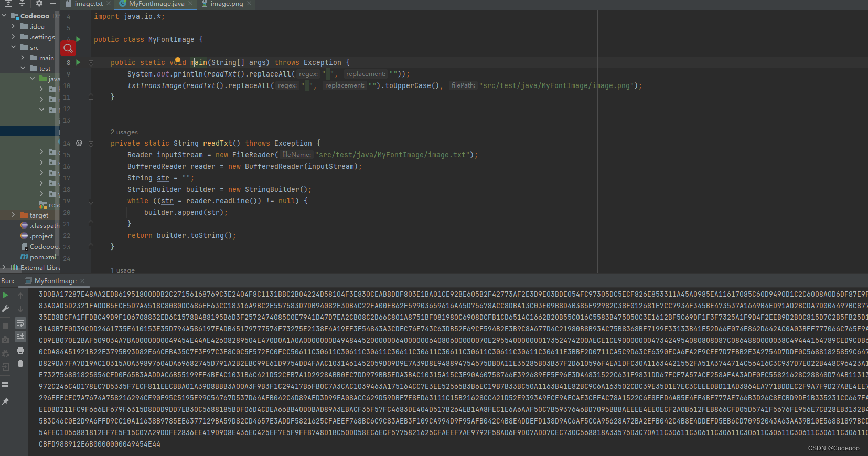Click the red magnifier search badge
This screenshot has width=868, height=456.
(x=68, y=49)
